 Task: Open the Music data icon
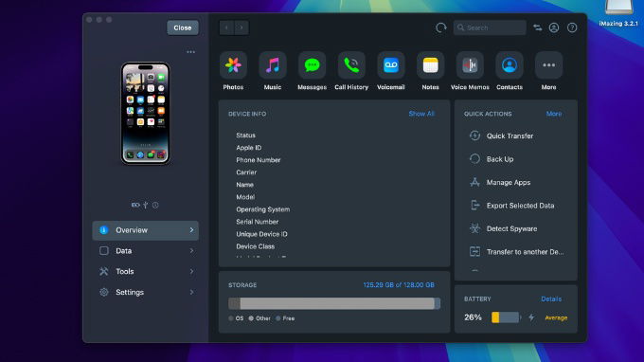pyautogui.click(x=273, y=65)
